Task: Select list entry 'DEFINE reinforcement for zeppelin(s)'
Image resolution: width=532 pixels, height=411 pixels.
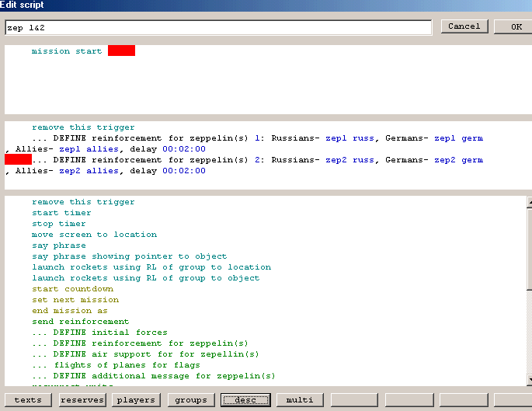Action: (140, 343)
